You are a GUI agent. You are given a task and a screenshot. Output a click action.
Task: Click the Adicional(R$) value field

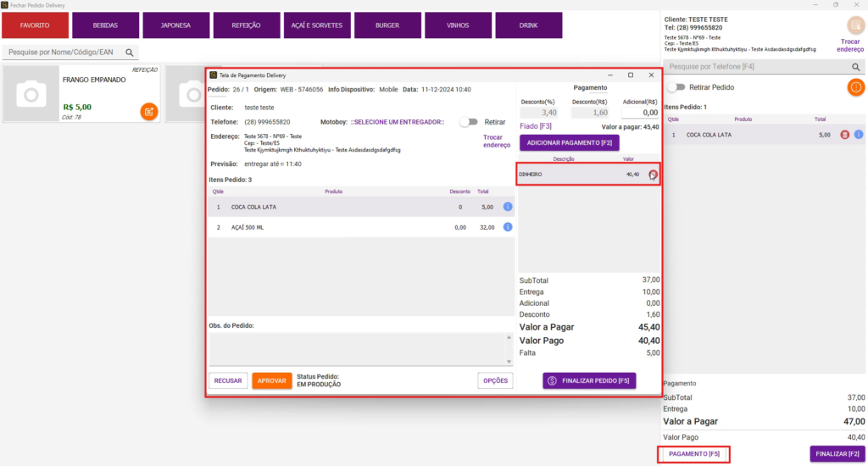[x=639, y=112]
